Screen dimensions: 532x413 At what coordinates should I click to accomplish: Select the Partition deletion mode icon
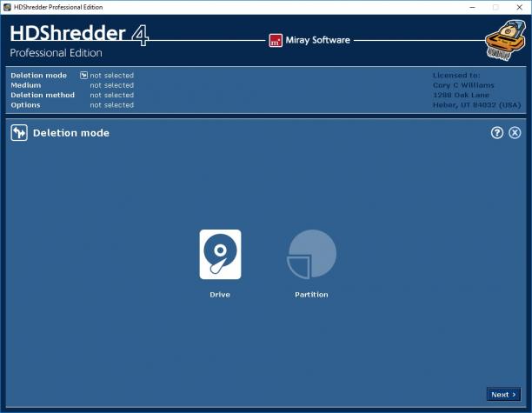[x=311, y=255]
